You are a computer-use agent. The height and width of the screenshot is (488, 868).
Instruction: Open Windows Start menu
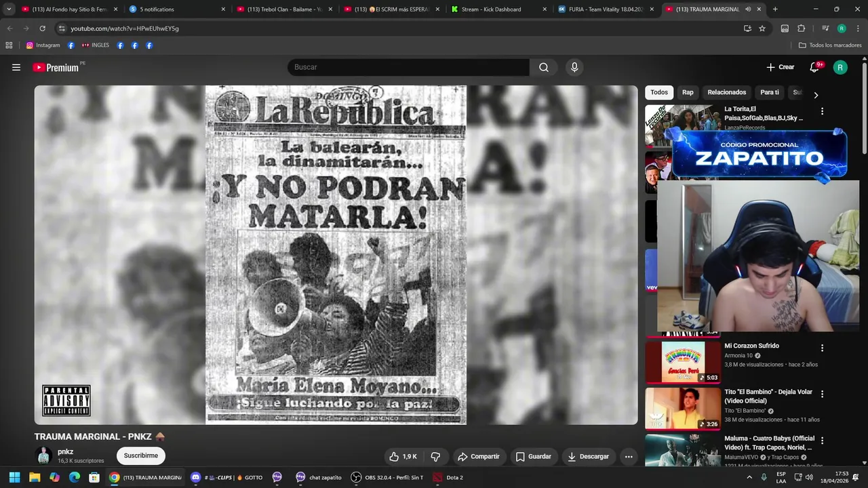pyautogui.click(x=14, y=478)
